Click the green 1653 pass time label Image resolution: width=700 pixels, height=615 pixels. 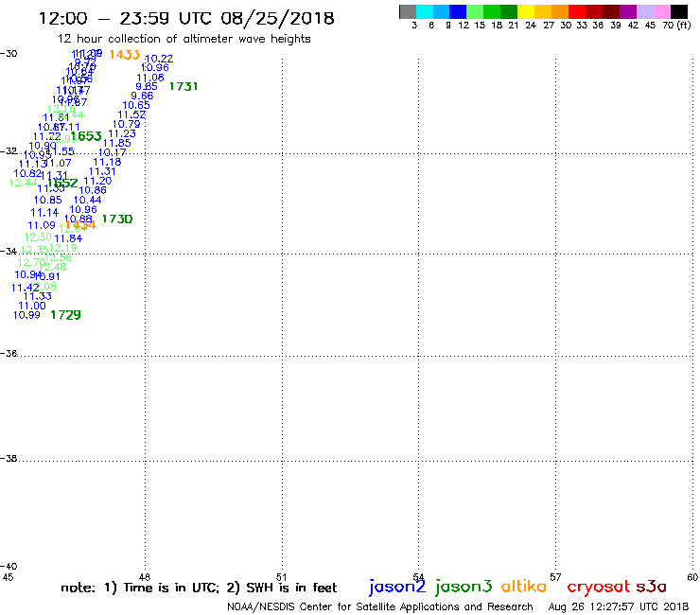point(86,136)
